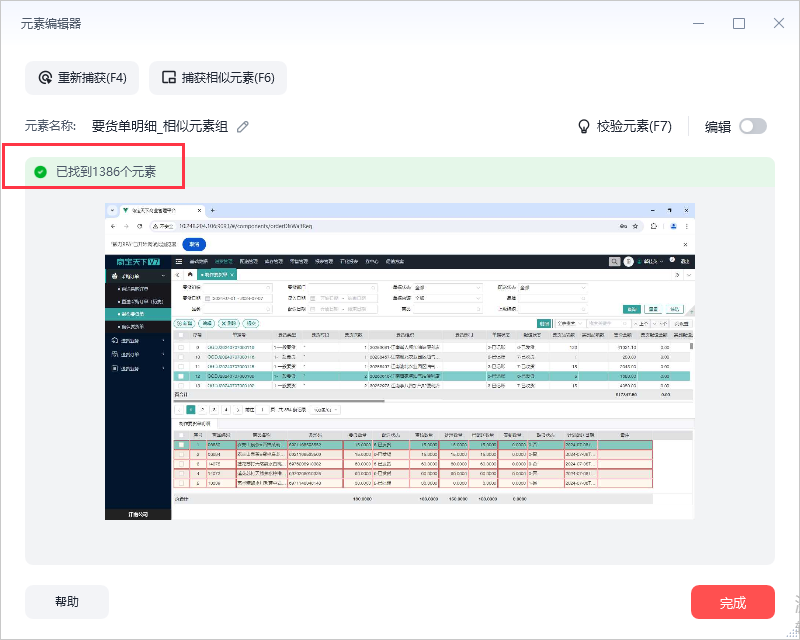Click the pencil icon to rename the element

(243, 127)
